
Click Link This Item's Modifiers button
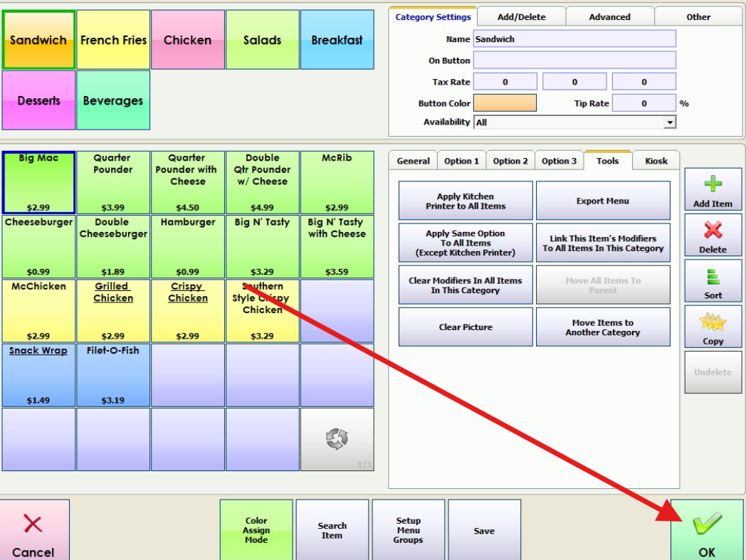coord(603,243)
